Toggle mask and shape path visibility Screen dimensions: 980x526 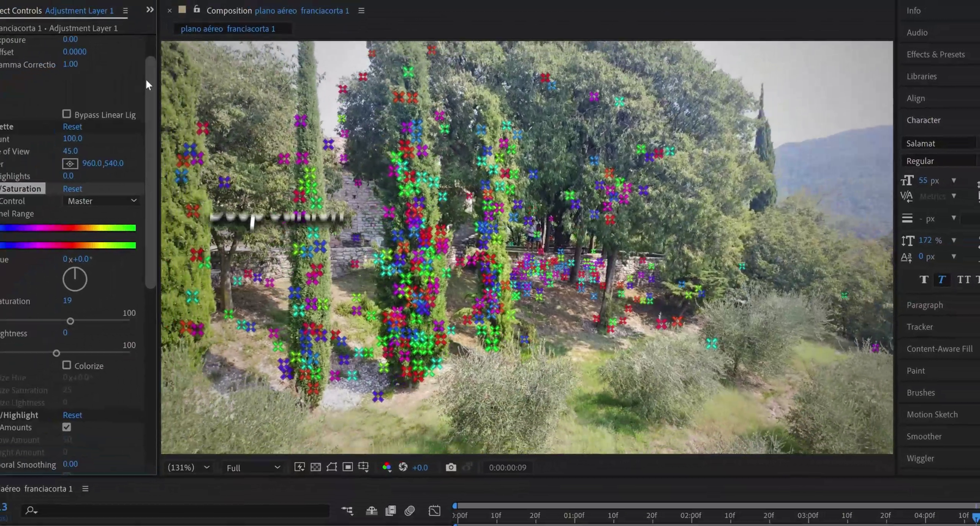(x=331, y=467)
